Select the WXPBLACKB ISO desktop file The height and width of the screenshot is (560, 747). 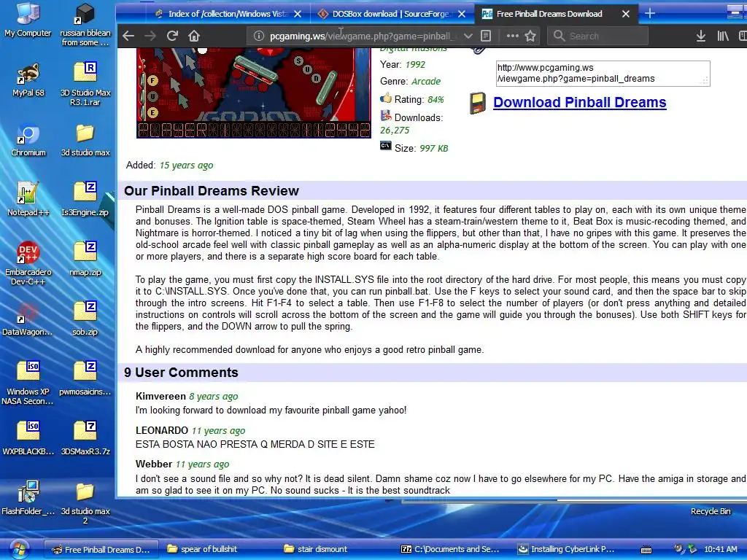(28, 438)
